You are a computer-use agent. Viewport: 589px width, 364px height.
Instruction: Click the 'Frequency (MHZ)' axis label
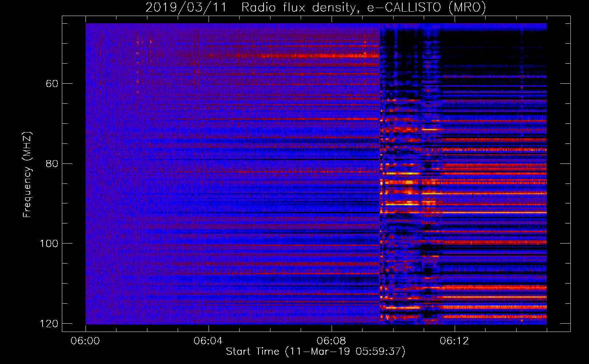[x=27, y=174]
